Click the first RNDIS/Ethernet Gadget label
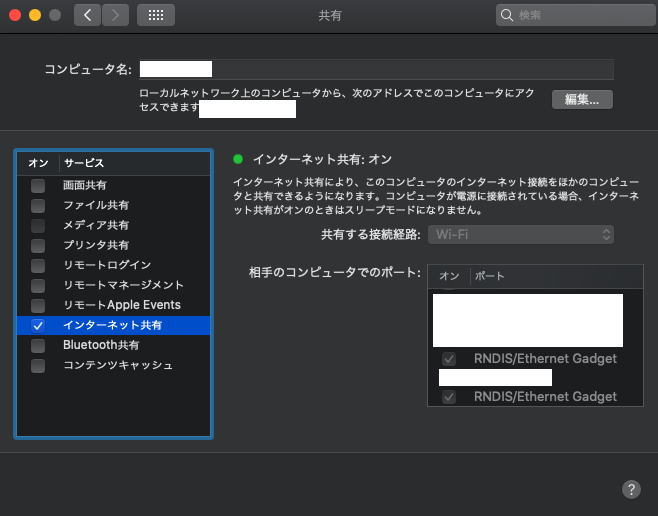658x516 pixels. [545, 359]
